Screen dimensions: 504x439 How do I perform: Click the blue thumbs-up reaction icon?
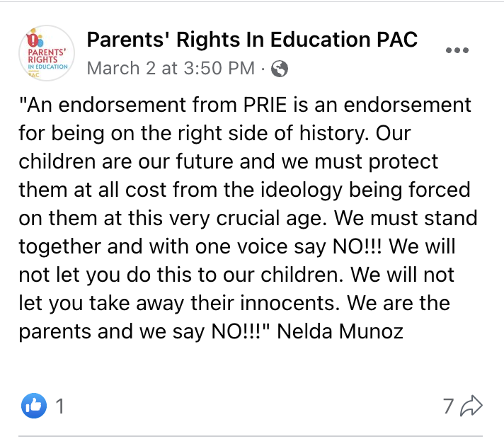tap(34, 406)
